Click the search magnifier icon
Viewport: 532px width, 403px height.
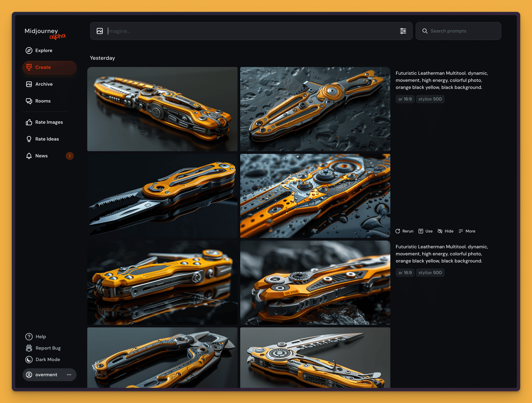coord(425,31)
